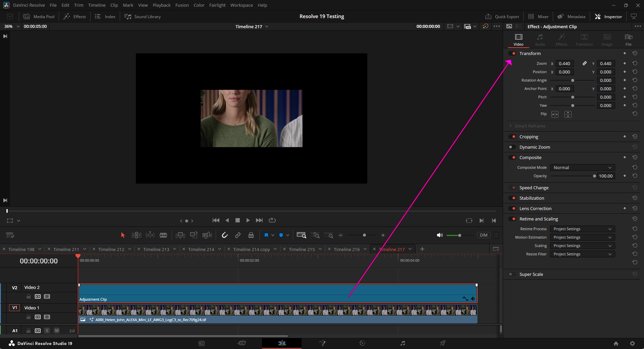
Task: Toggle the Lens Correction enable switch
Action: tap(512, 208)
